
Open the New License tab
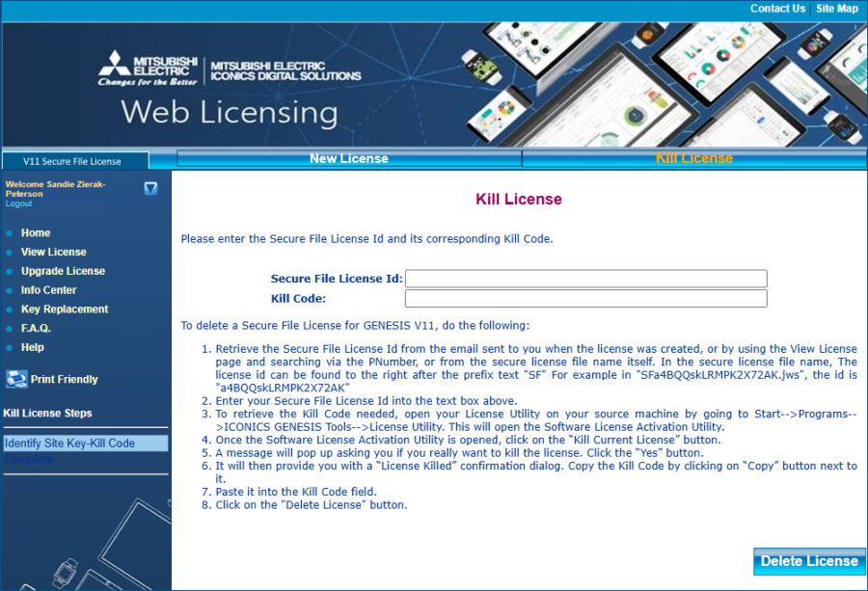pos(349,158)
